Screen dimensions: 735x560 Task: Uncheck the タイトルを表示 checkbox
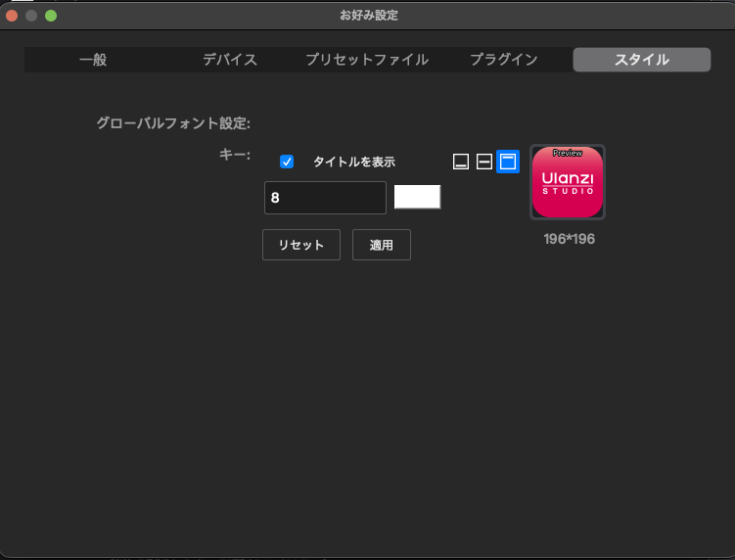[x=287, y=162]
